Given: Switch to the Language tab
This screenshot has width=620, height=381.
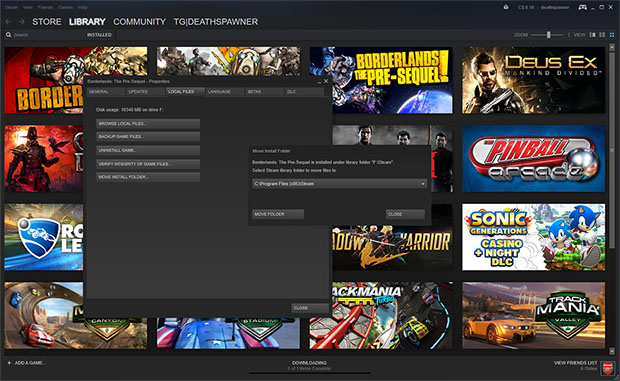Looking at the screenshot, I should (x=224, y=92).
